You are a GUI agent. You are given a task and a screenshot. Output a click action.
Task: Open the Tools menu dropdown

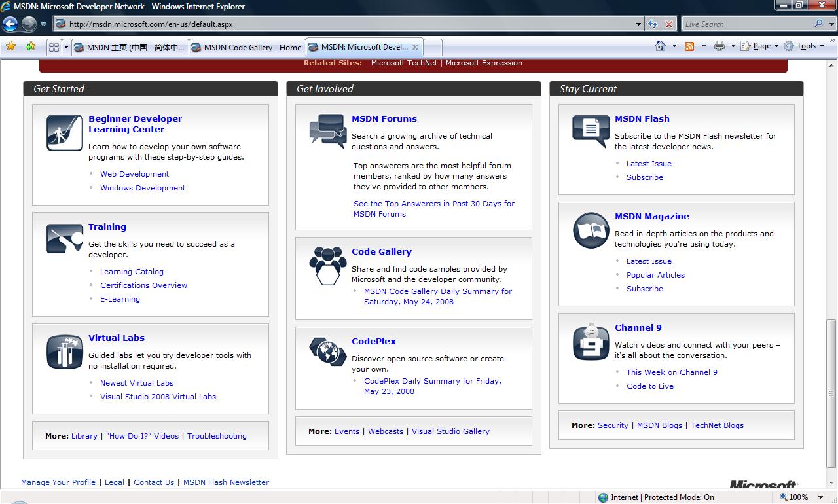point(805,46)
